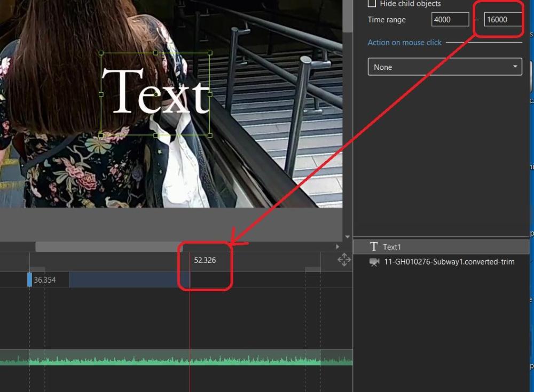Click the Time range start field showing 4000
Image resolution: width=534 pixels, height=392 pixels.
pyautogui.click(x=450, y=20)
